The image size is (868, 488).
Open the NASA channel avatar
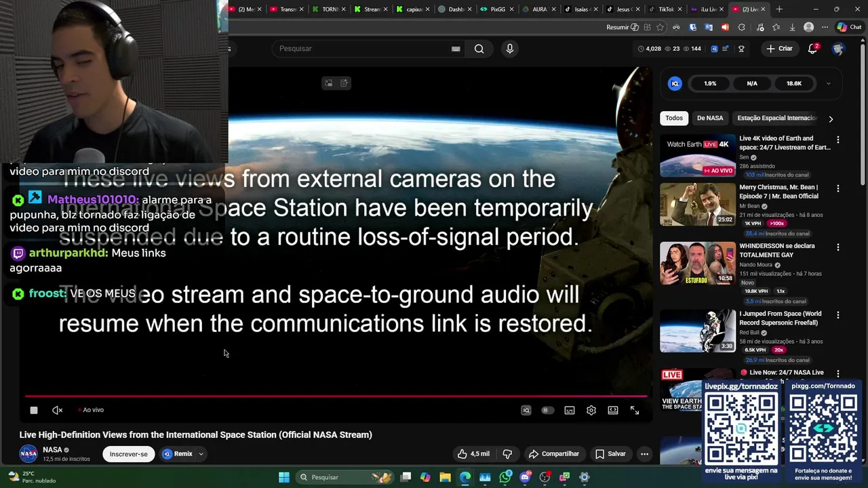pyautogui.click(x=28, y=454)
